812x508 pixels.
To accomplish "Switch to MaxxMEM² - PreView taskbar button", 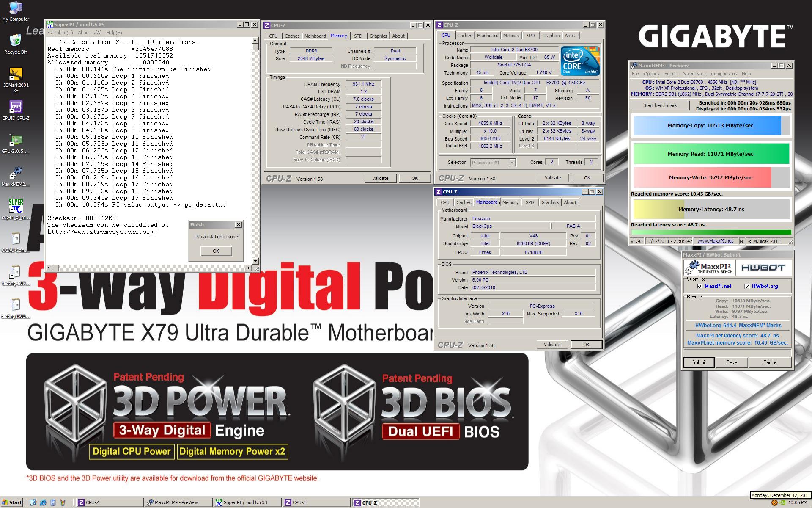I will (x=178, y=502).
